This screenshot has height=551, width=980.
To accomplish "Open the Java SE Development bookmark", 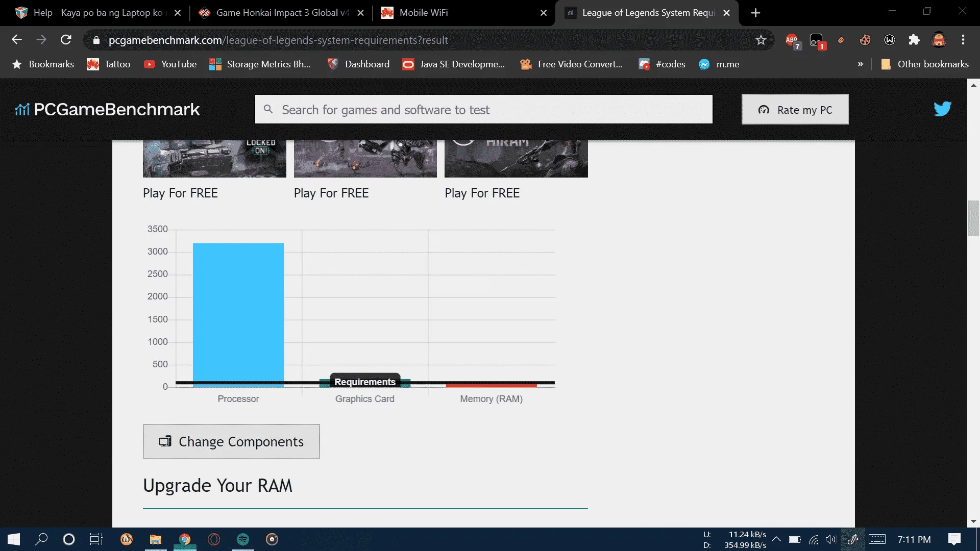I will 454,64.
